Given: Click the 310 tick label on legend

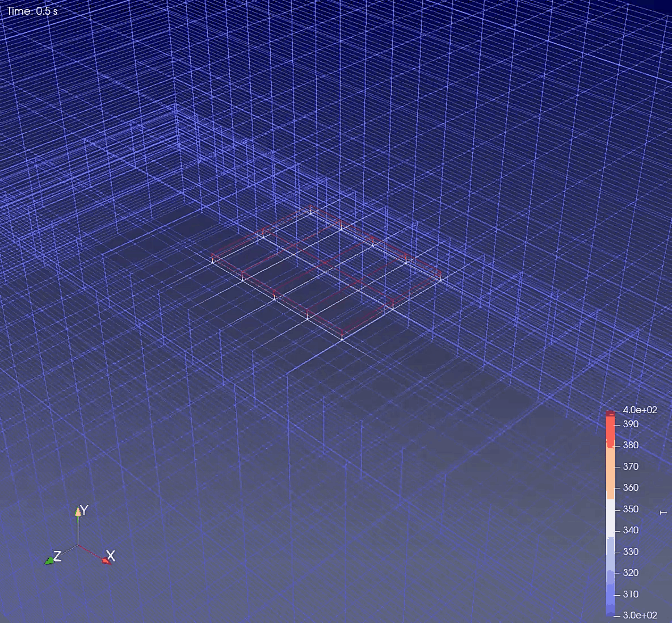Looking at the screenshot, I should click(x=631, y=594).
